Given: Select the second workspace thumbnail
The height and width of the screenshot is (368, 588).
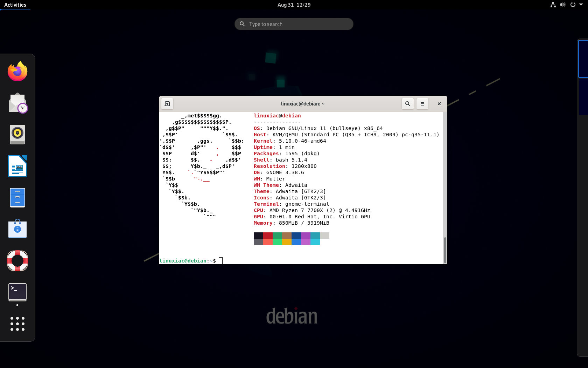Looking at the screenshot, I should click(583, 97).
